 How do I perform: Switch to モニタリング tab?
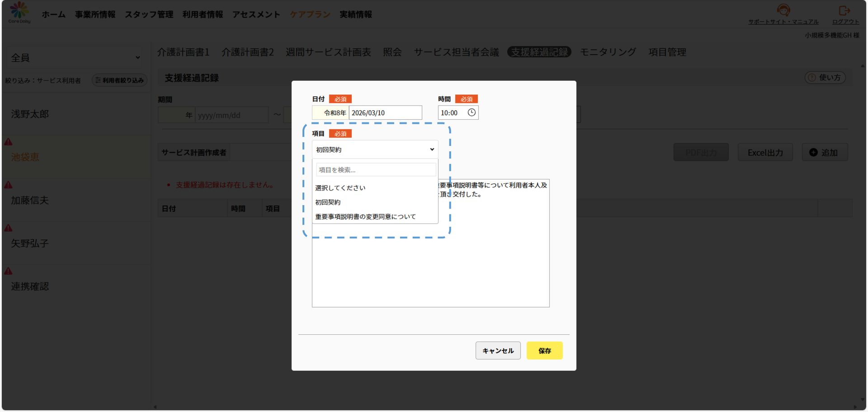click(x=608, y=52)
